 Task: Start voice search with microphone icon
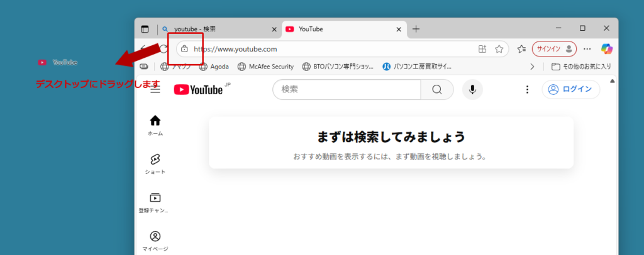(472, 89)
